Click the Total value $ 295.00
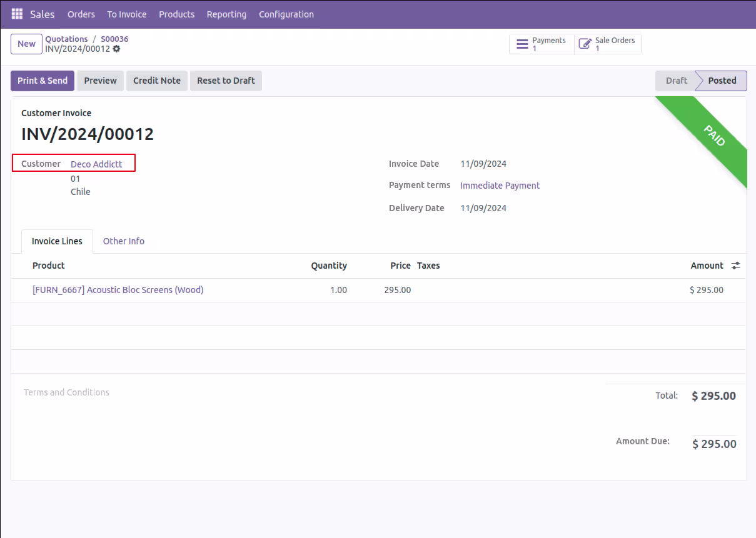Viewport: 756px width, 538px height. pos(713,396)
